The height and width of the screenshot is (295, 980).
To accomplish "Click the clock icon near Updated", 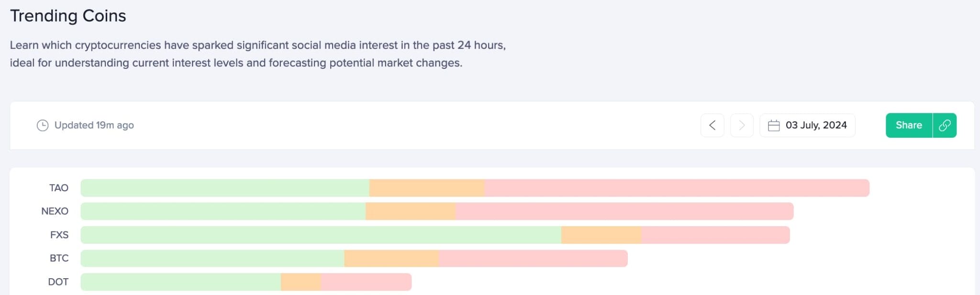I will 43,125.
